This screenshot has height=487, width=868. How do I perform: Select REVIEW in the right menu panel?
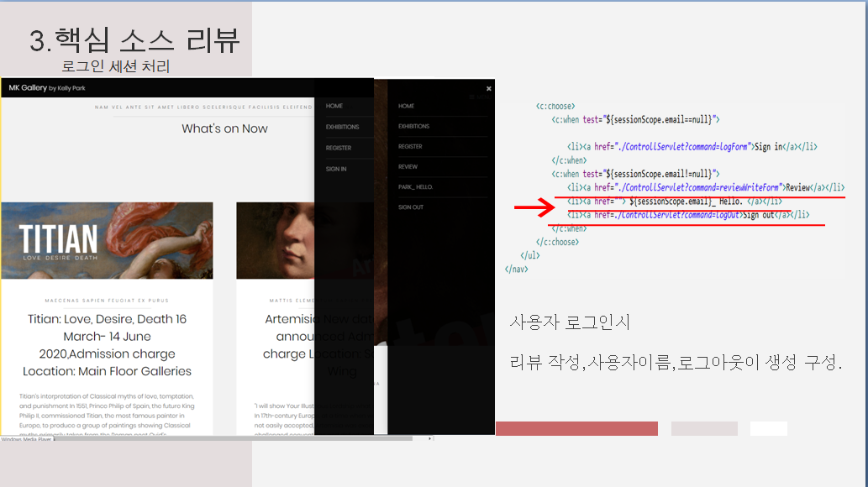click(408, 166)
